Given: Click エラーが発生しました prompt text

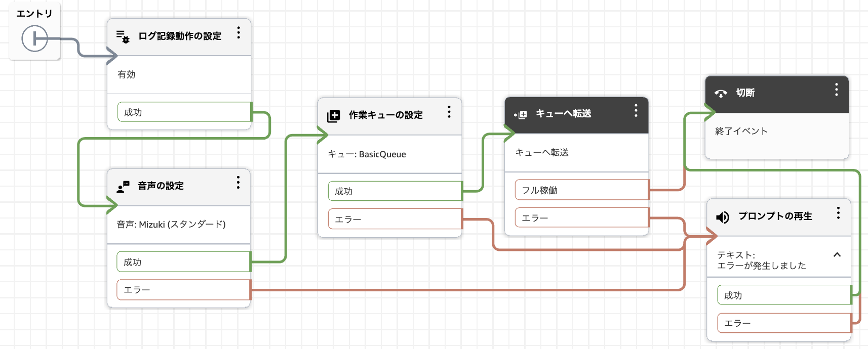Looking at the screenshot, I should click(x=762, y=266).
